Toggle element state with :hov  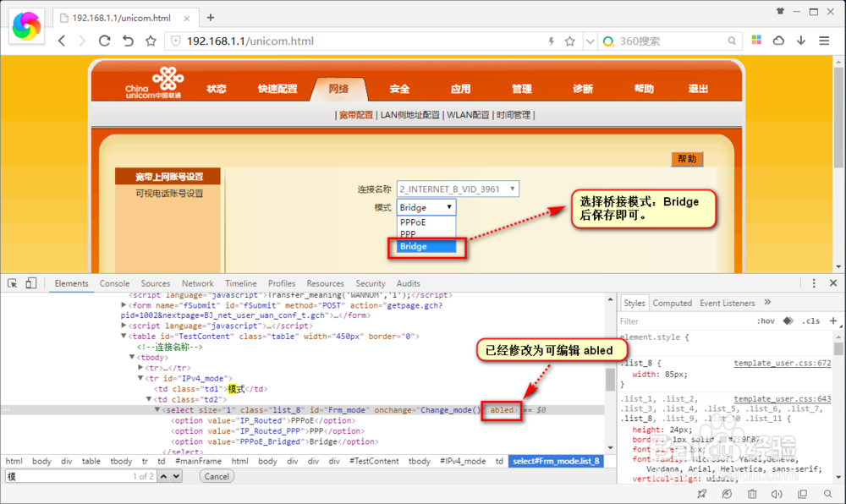pos(765,321)
